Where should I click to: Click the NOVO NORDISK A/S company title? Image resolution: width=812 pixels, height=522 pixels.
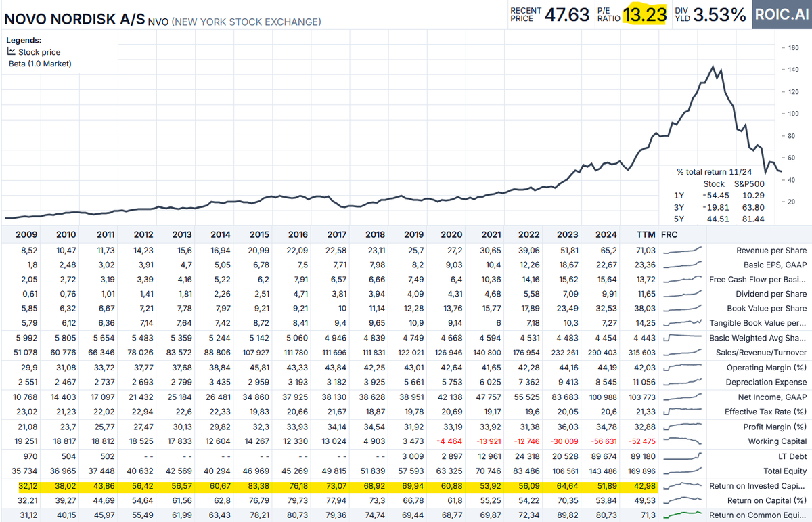[x=74, y=20]
